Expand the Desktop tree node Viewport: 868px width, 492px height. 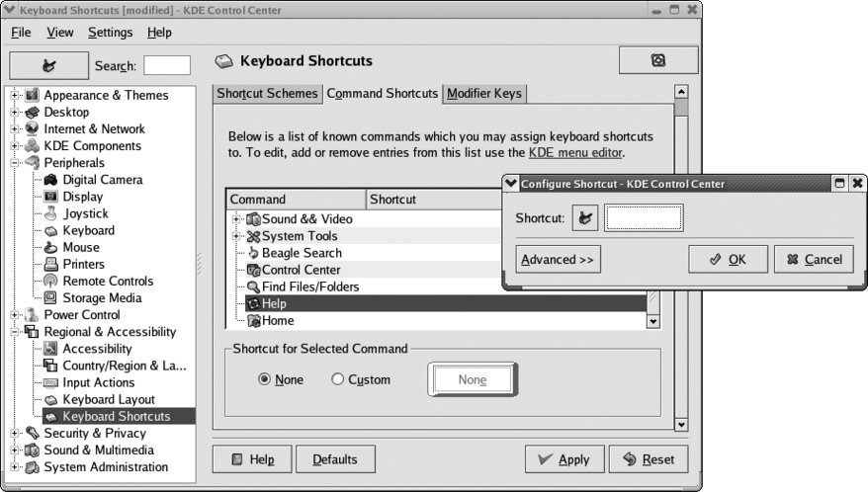[15, 112]
